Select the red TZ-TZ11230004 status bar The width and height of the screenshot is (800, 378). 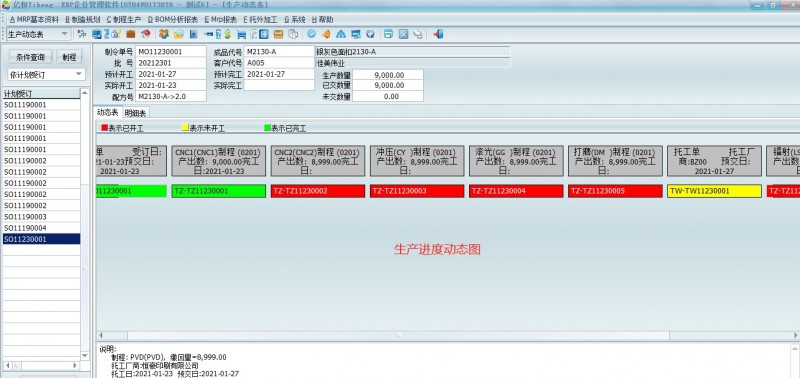pyautogui.click(x=516, y=191)
